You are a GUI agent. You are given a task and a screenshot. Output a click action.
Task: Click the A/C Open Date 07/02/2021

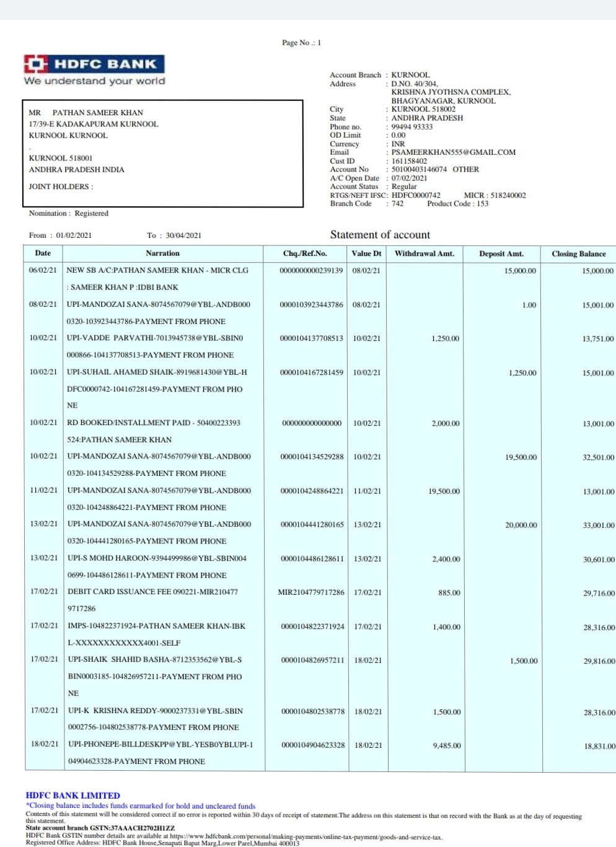coord(410,178)
